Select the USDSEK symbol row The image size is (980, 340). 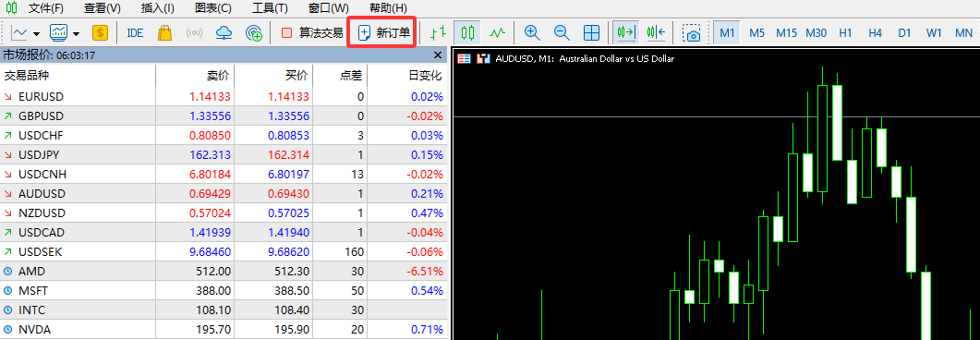coord(224,252)
